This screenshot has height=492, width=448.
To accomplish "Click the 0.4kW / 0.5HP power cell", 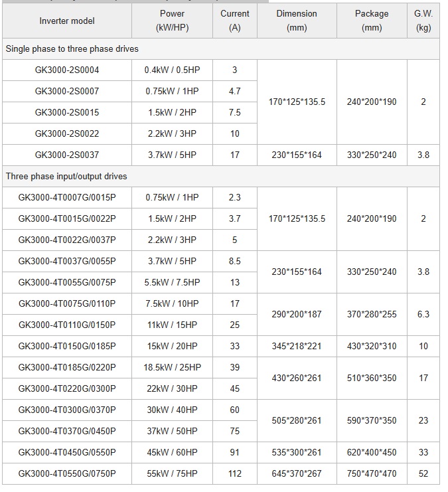I will [172, 70].
